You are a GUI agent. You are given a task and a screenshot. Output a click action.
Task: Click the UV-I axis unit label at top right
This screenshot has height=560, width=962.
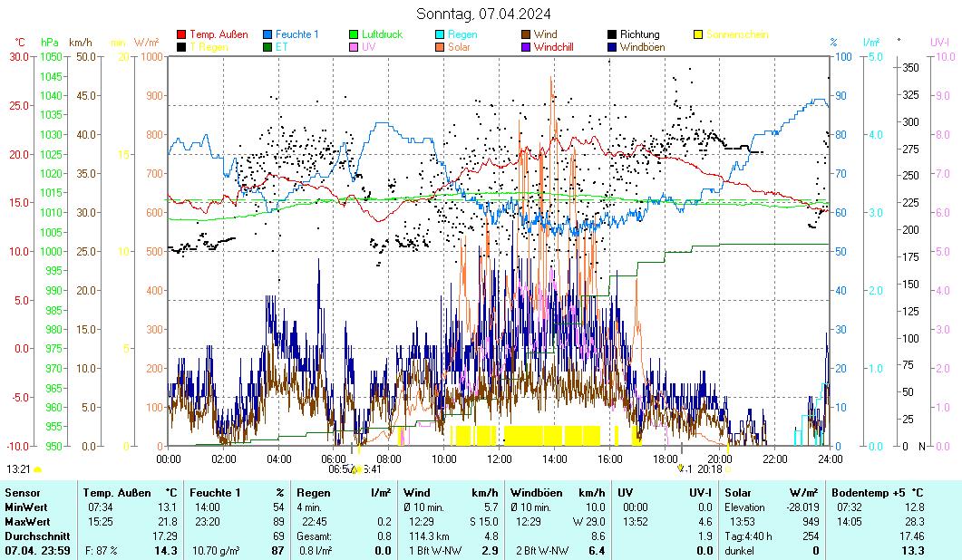coord(939,43)
